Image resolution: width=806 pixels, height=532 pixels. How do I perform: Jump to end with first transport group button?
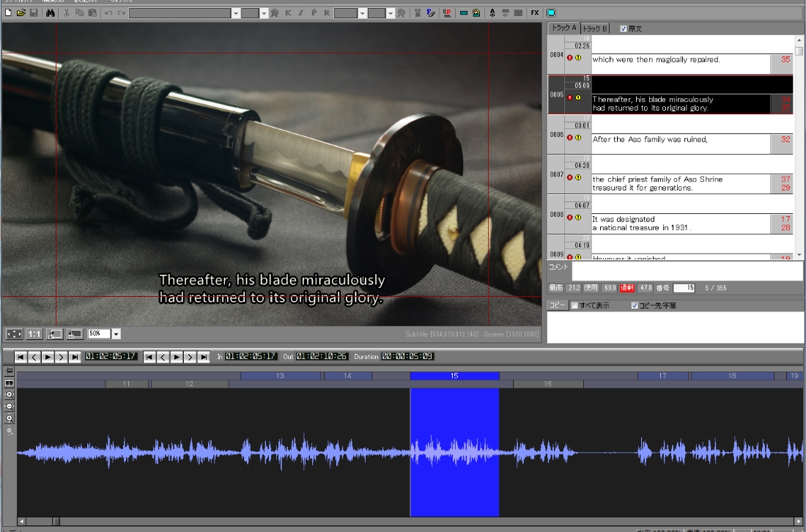75,357
